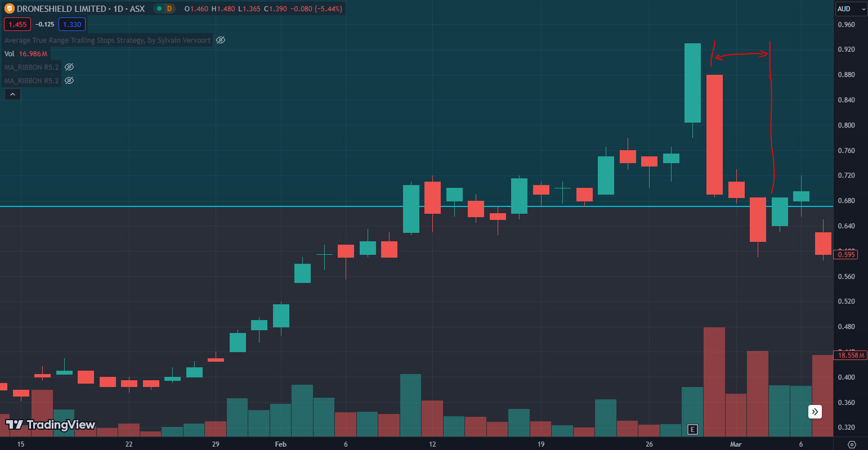This screenshot has height=450, width=868.
Task: Click the orange D interval badge
Action: point(169,8)
